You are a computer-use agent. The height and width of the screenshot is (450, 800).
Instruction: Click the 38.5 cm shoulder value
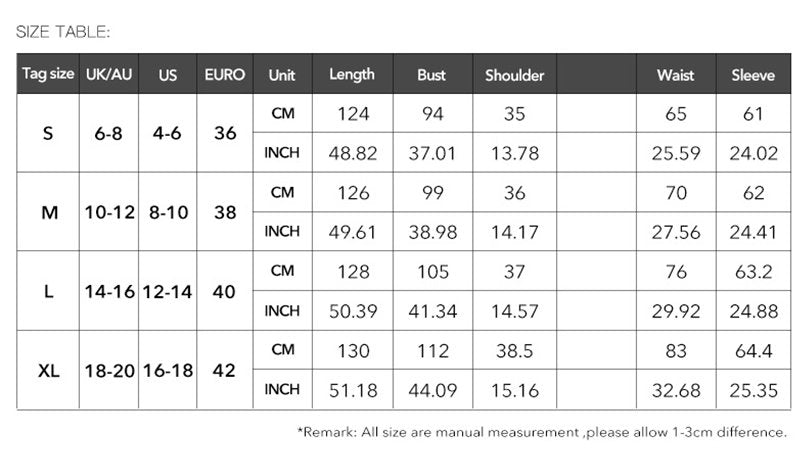pyautogui.click(x=514, y=351)
